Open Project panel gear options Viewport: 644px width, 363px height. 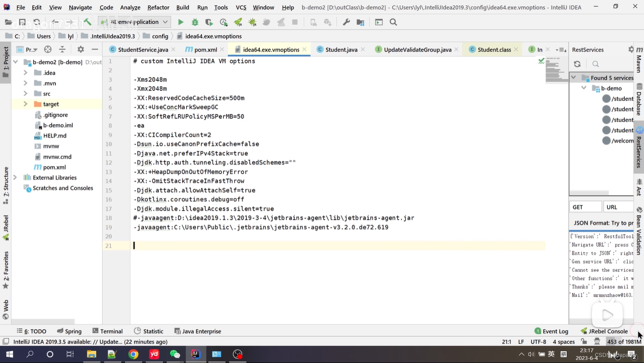click(81, 49)
